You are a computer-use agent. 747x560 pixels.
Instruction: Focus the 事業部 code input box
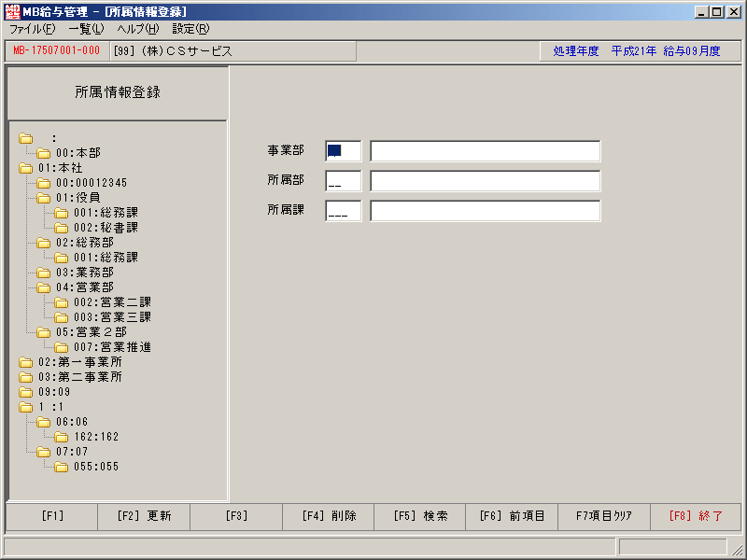(x=344, y=151)
